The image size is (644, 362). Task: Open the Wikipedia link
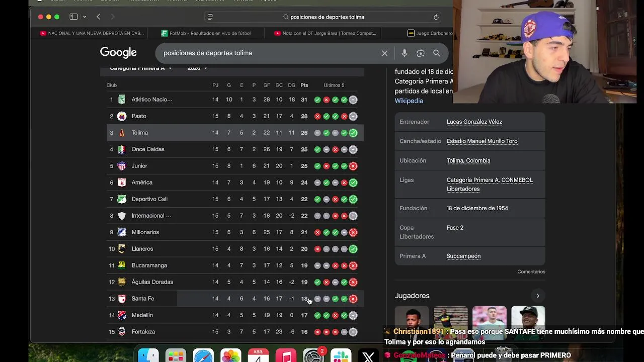click(409, 101)
